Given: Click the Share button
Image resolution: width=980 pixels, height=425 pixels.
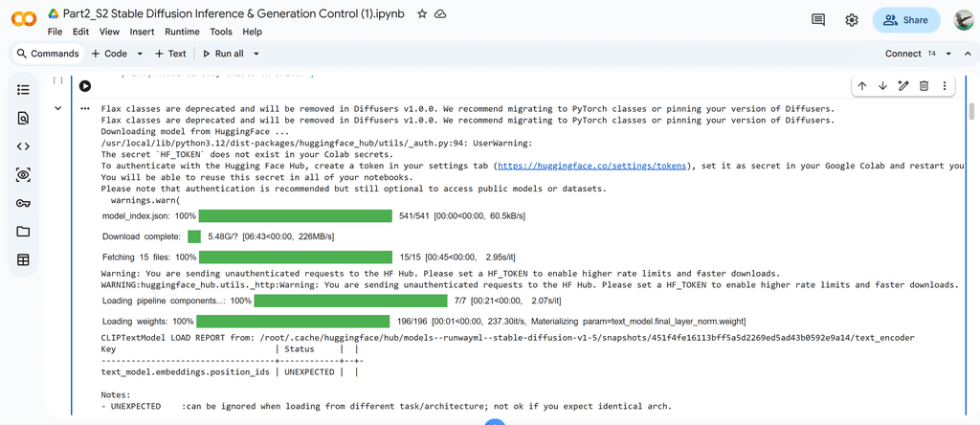Looking at the screenshot, I should 906,20.
